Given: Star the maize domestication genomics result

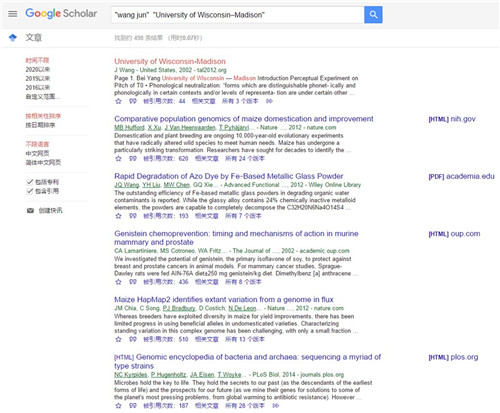Looking at the screenshot, I should 118,158.
